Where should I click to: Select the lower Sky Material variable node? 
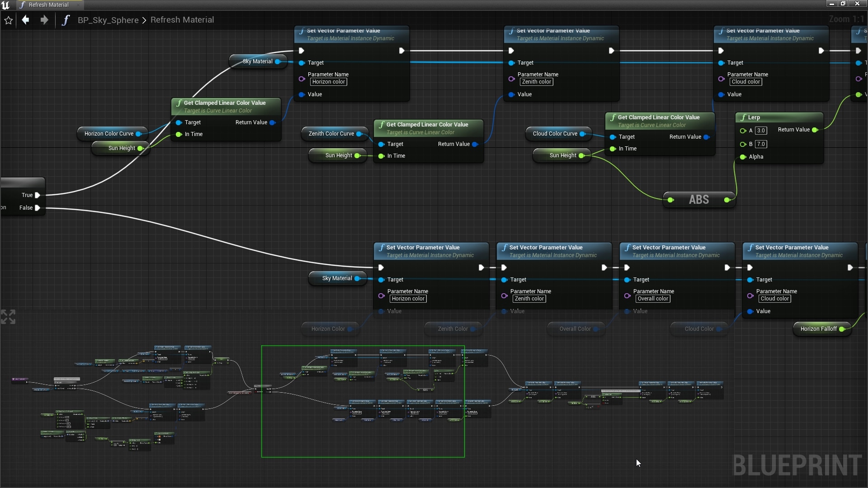tap(337, 278)
